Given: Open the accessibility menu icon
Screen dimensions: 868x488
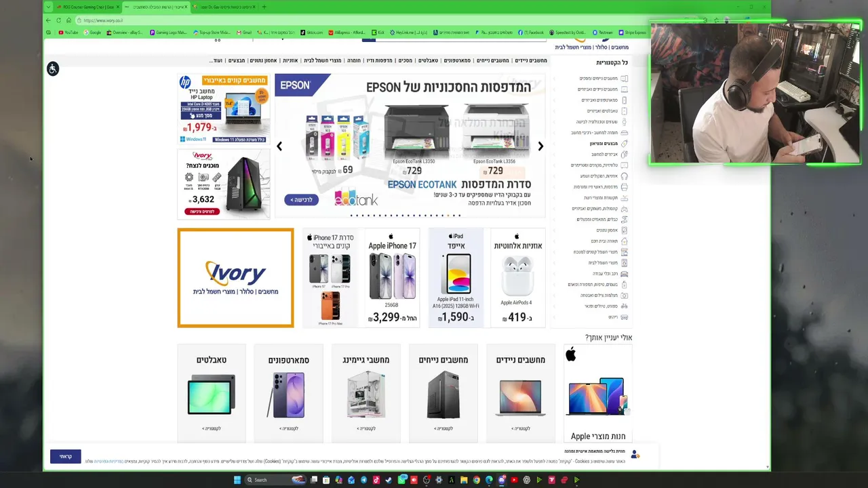Looking at the screenshot, I should pos(53,68).
